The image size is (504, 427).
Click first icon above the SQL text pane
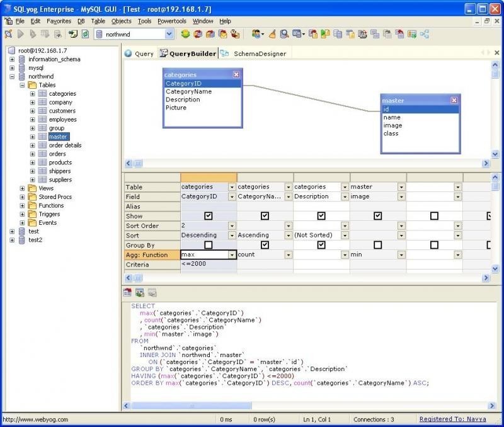(127, 293)
